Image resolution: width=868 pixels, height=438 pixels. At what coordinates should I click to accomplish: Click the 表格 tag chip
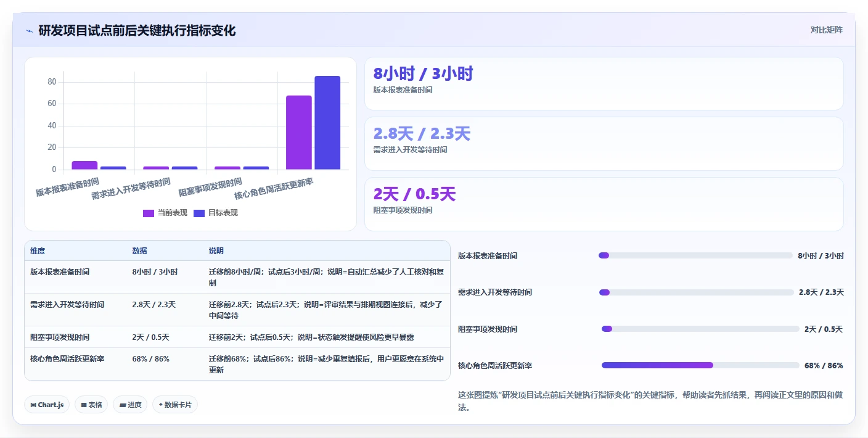tap(91, 405)
